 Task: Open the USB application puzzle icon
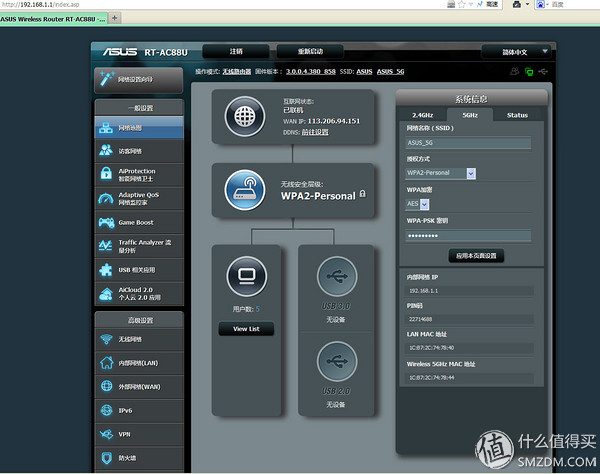[x=106, y=270]
